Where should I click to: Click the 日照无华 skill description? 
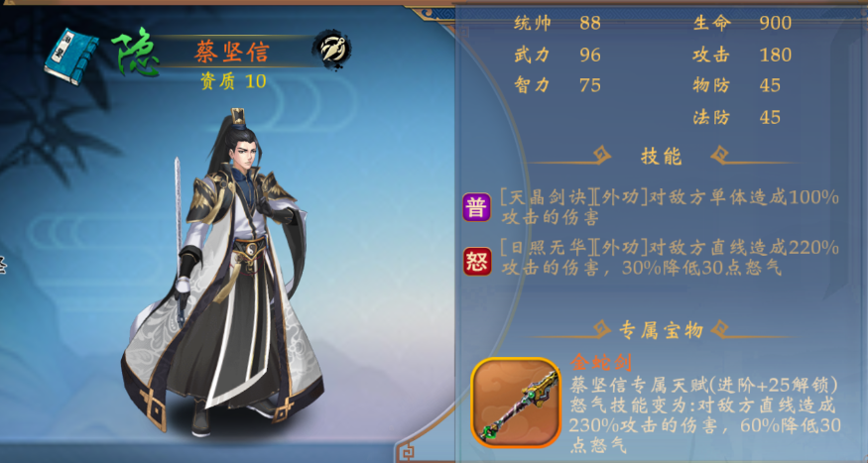670,258
